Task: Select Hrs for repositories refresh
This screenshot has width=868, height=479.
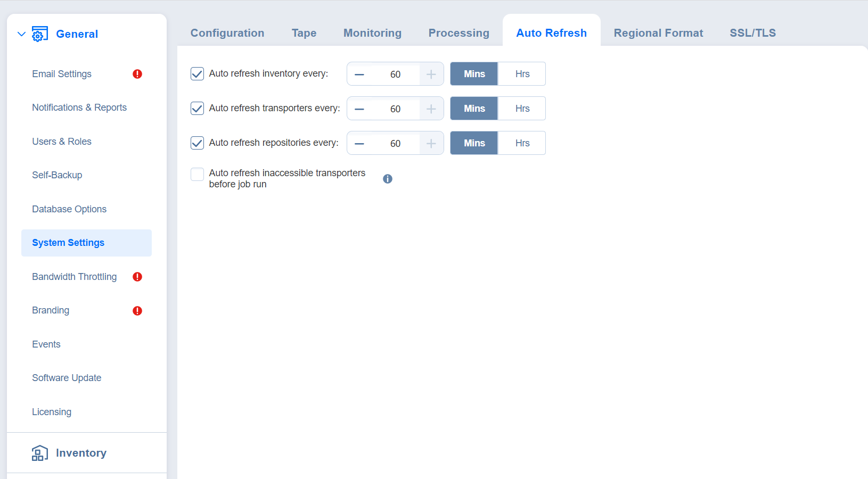Action: click(522, 143)
